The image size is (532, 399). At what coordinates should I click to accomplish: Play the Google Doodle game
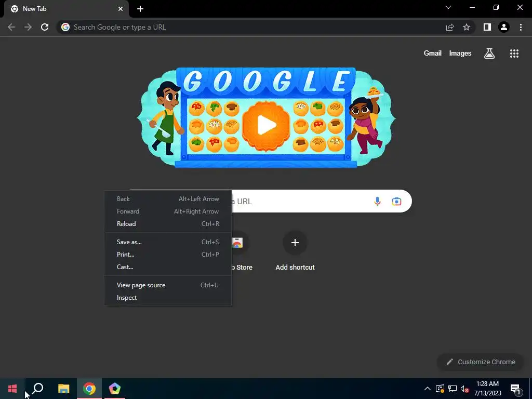click(267, 125)
